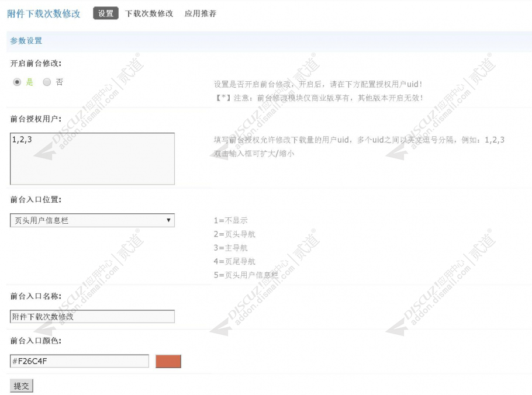Click the 参数设置 section header
Screen dimensions: 532x395
[x=26, y=41]
